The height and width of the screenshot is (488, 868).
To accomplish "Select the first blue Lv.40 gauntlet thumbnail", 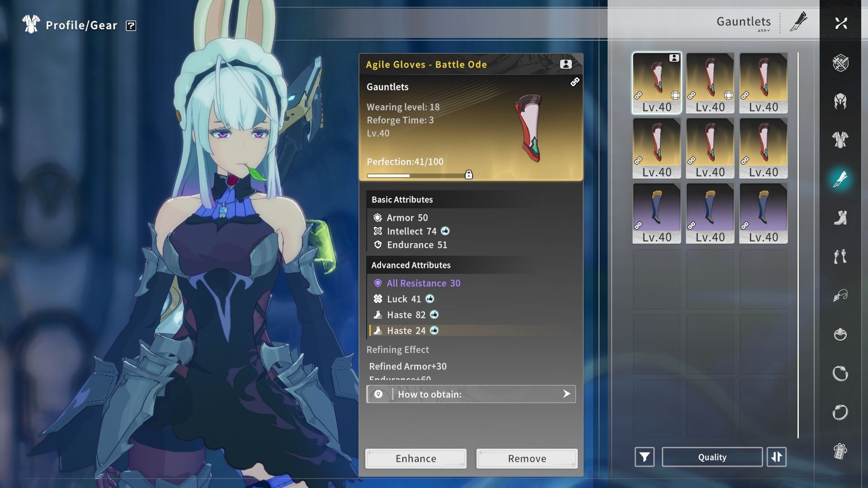I will coord(656,213).
